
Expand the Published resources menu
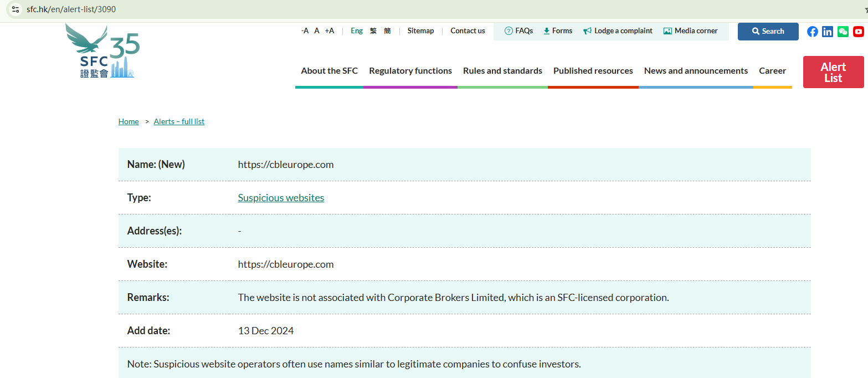click(x=593, y=71)
